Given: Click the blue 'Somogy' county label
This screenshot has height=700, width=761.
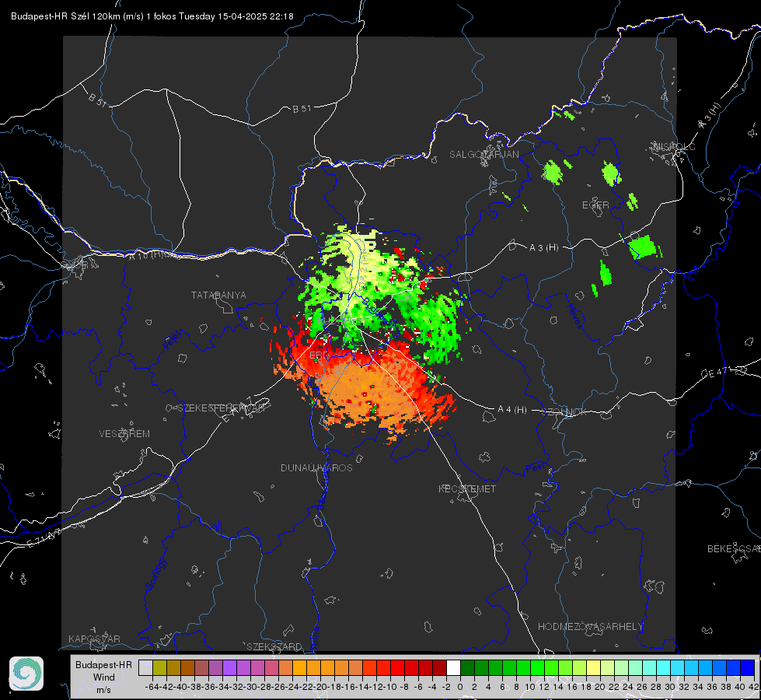Looking at the screenshot, I should (155, 574).
